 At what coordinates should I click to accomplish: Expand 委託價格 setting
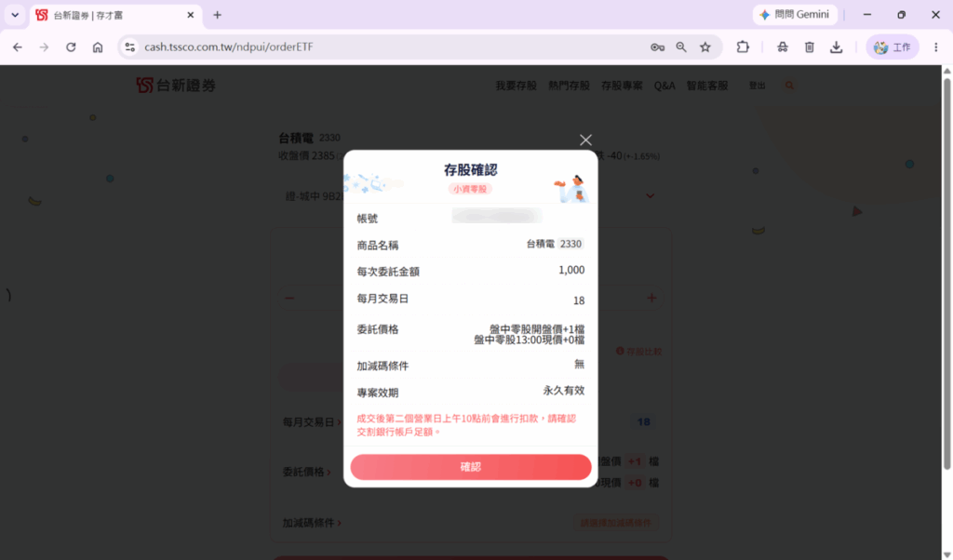point(306,472)
